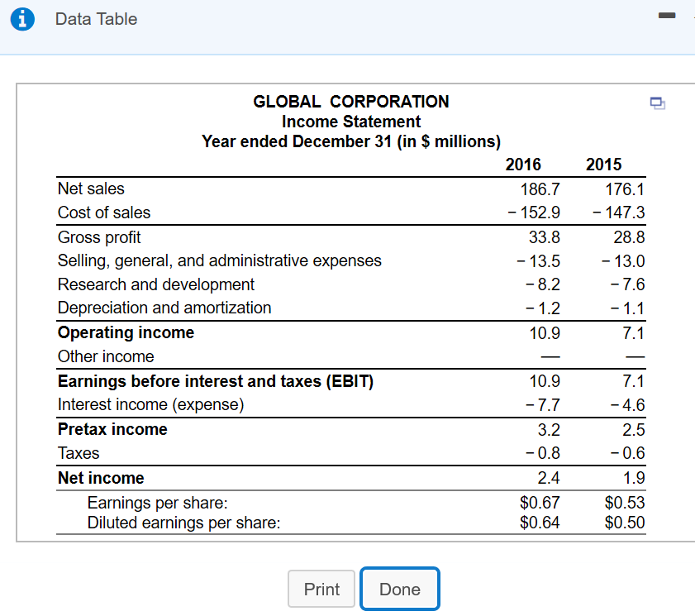Click the Operating income row label

click(x=126, y=332)
